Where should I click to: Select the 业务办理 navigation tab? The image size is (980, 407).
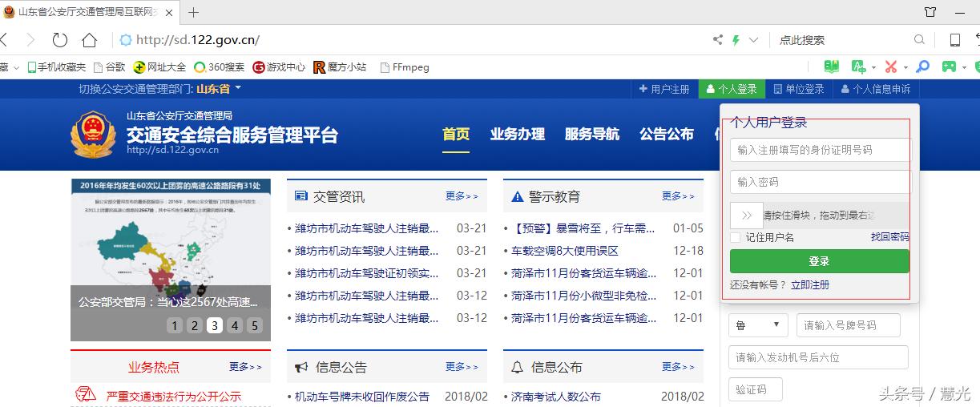coord(517,135)
